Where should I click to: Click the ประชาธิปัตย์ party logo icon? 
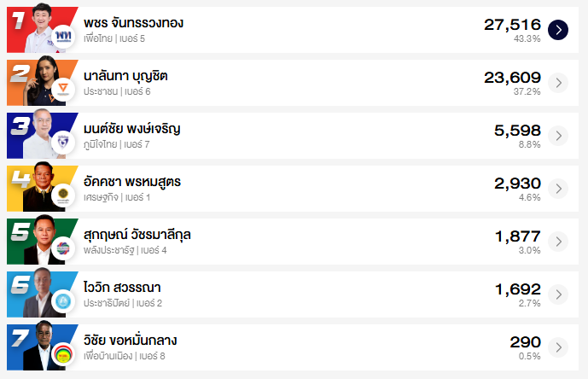pyautogui.click(x=63, y=302)
